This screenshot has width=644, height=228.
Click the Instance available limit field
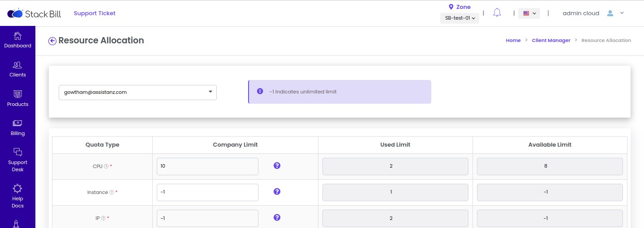tap(550, 192)
